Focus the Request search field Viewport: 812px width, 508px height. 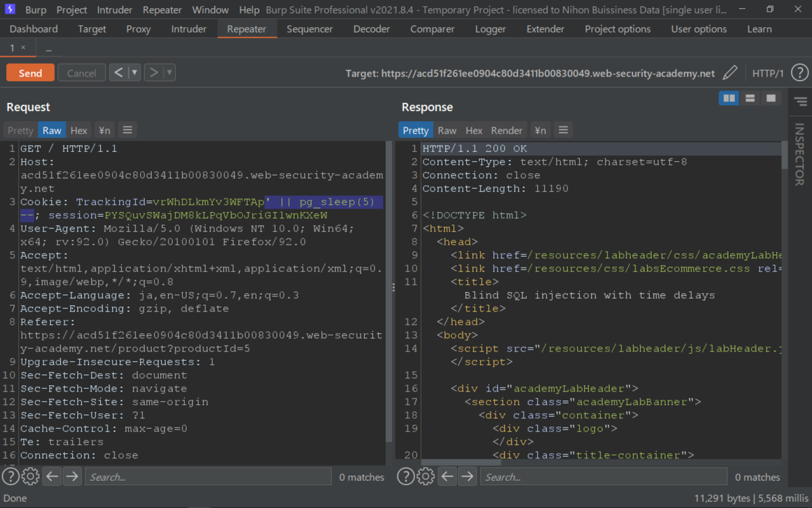(208, 477)
